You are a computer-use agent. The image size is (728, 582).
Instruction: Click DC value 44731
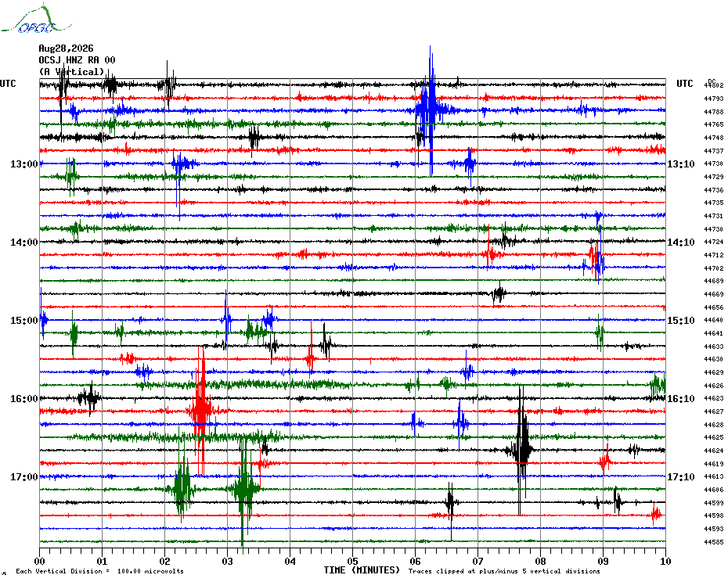pos(714,216)
